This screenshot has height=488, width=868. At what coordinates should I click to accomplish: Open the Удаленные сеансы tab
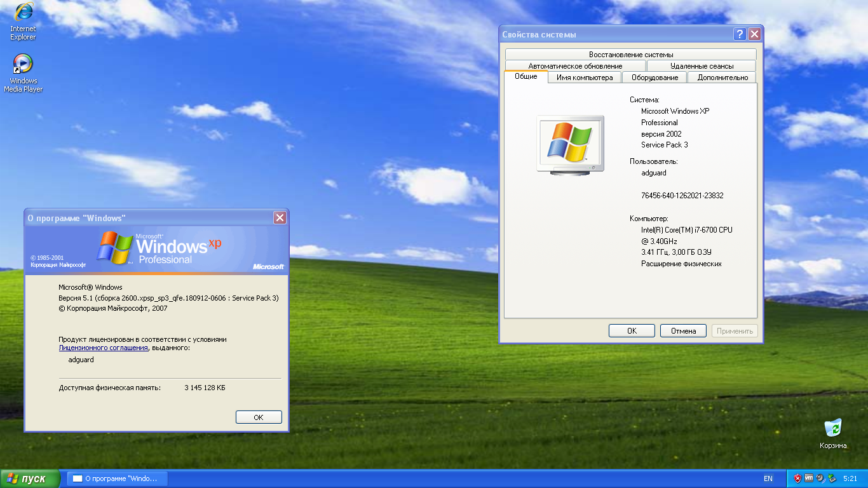(x=702, y=66)
